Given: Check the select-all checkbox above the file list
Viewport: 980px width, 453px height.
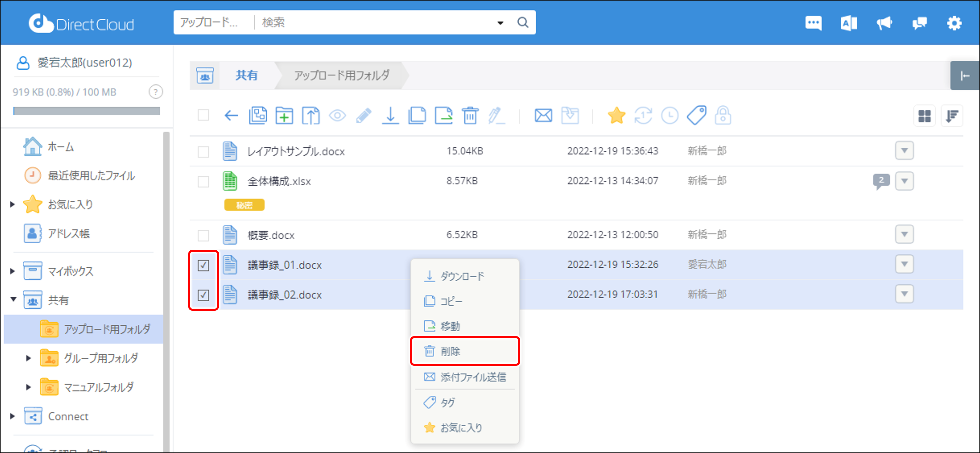Looking at the screenshot, I should pos(203,115).
